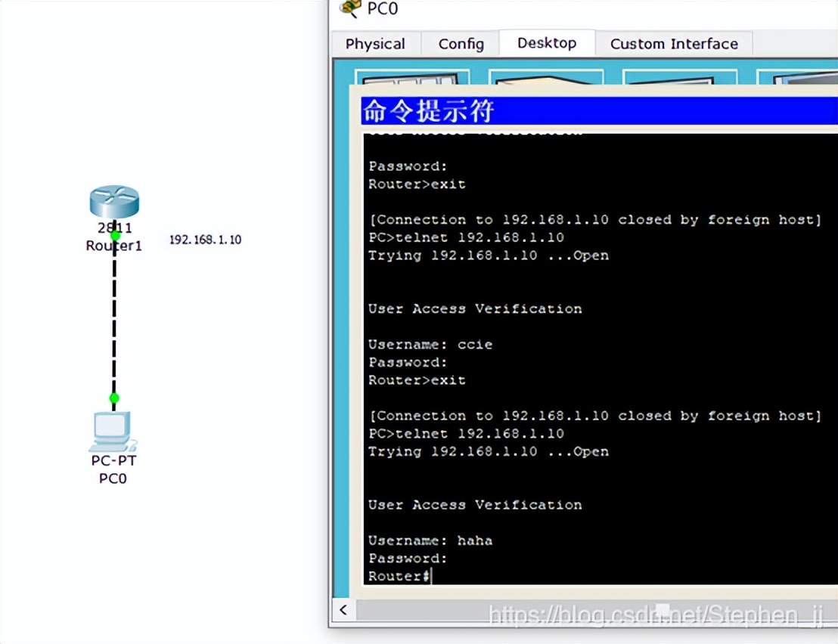Click the 命令提示符 title bar

[599, 110]
